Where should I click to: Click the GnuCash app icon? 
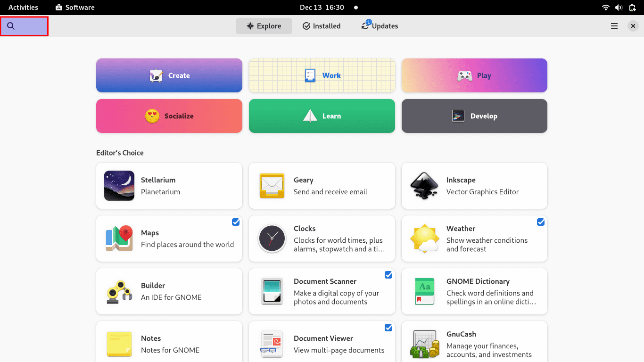tap(425, 344)
